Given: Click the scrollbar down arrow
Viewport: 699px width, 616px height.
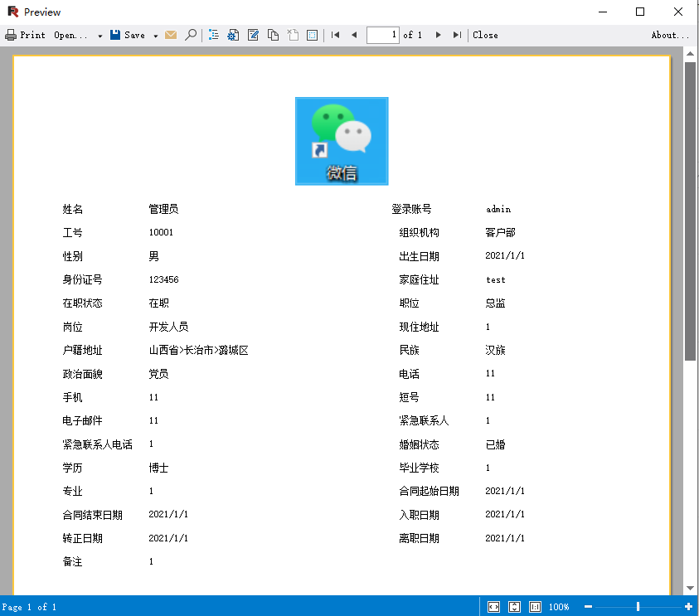Looking at the screenshot, I should pos(690,588).
